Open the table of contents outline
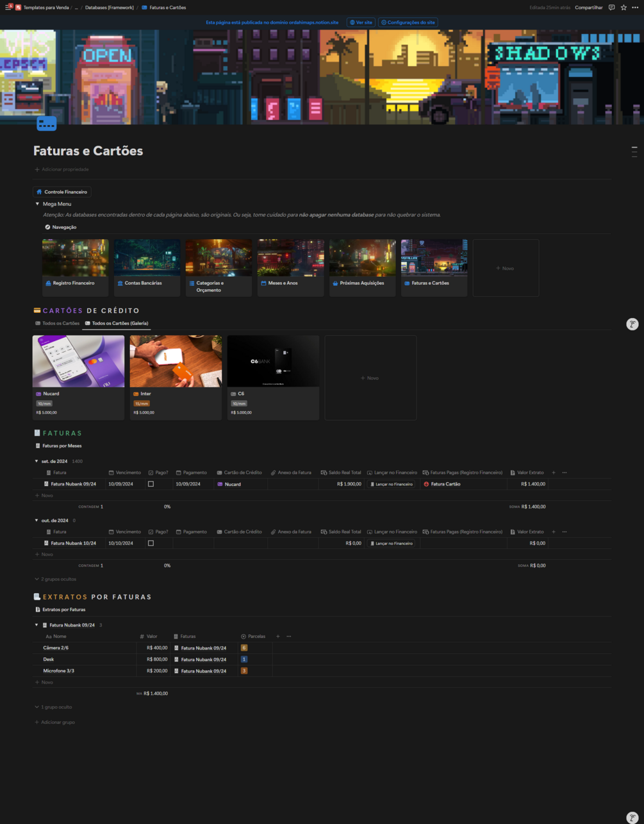Screen dimensions: 644x824 (634, 152)
